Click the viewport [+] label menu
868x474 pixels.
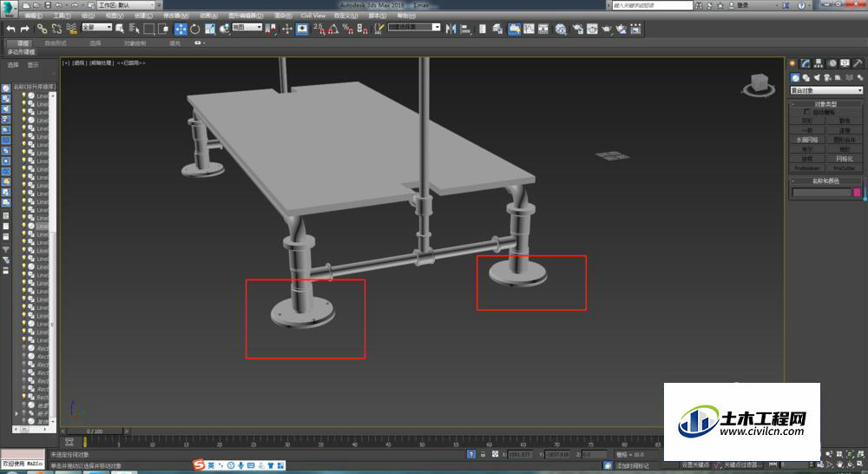tap(66, 63)
